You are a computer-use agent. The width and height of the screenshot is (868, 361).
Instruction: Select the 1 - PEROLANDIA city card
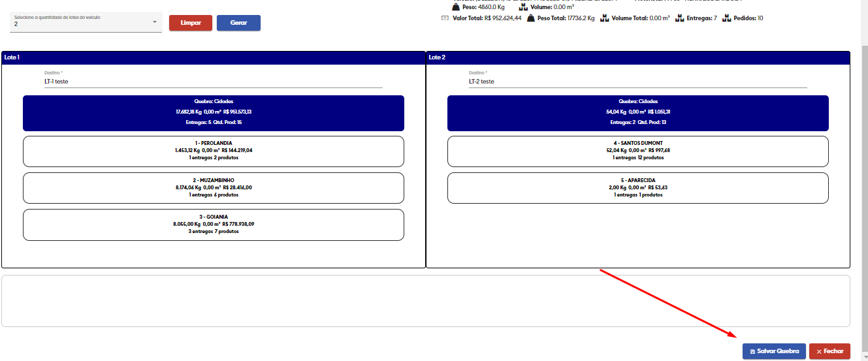coord(214,151)
